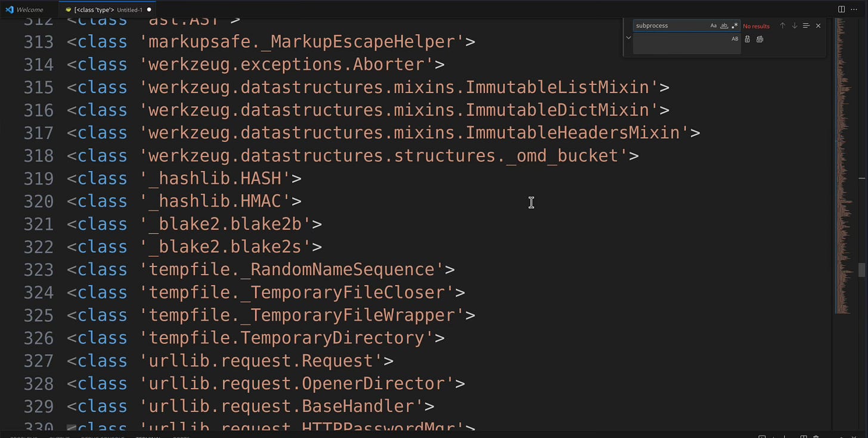This screenshot has width=868, height=438.
Task: Select the Untitled-1 editor tab
Action: (107, 10)
